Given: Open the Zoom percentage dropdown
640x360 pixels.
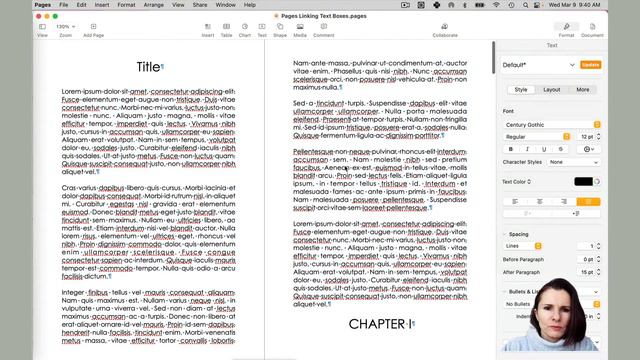Looking at the screenshot, I should [66, 27].
